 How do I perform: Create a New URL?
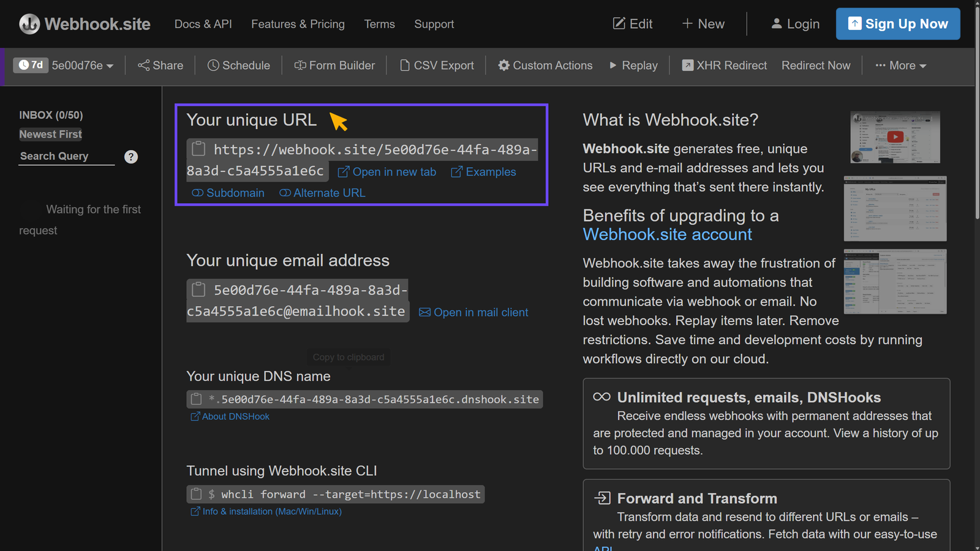(x=703, y=24)
